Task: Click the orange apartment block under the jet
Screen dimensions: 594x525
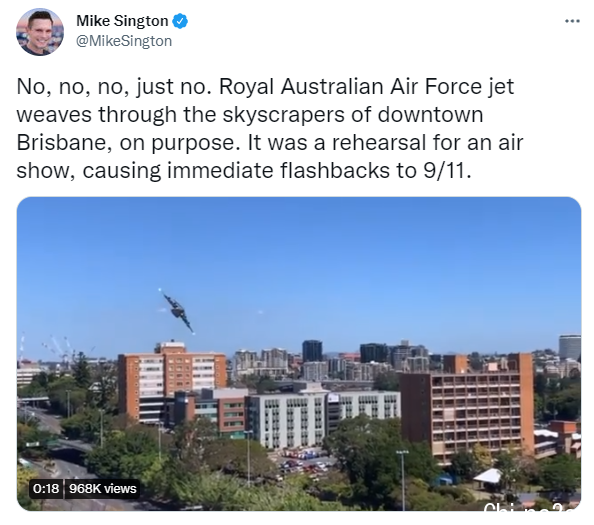Action: pos(172,383)
